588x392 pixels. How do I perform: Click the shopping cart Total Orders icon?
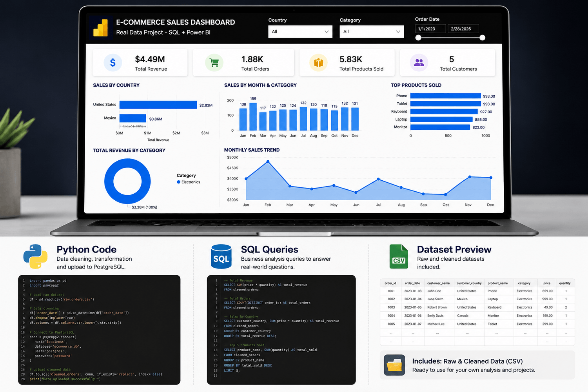click(214, 63)
